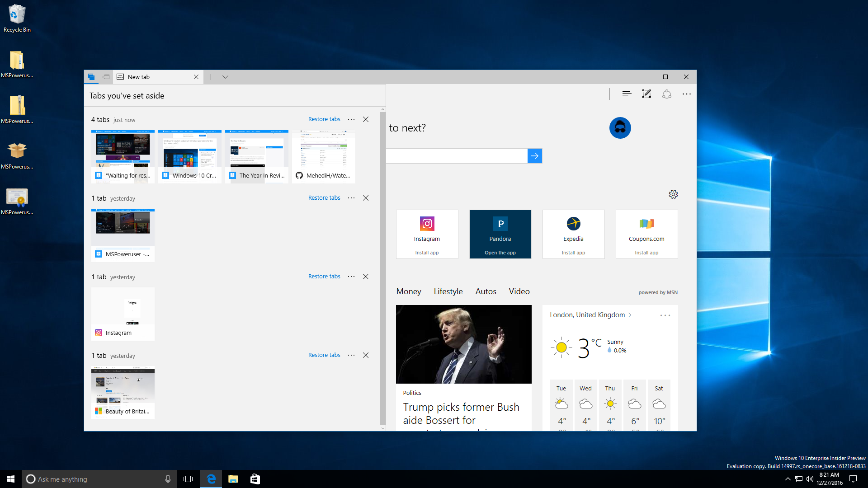This screenshot has height=488, width=868.
Task: Select the Recycle Bin desktop icon
Action: click(17, 19)
